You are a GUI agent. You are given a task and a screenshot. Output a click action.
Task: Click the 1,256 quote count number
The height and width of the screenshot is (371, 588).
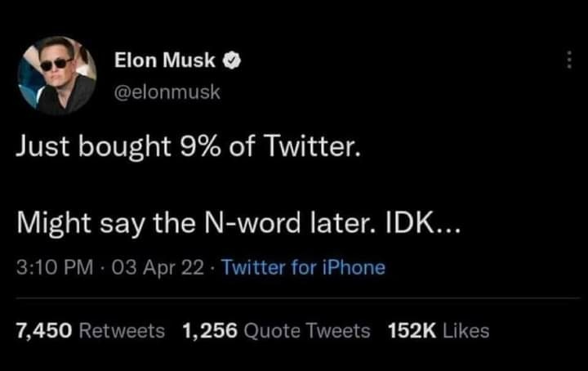click(x=210, y=330)
